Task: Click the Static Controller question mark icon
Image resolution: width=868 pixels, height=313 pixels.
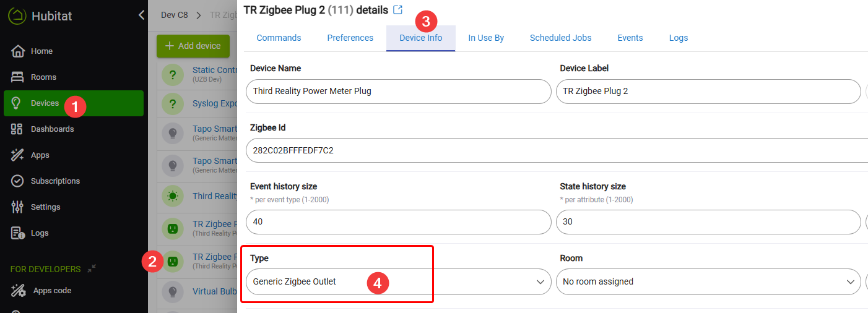Action: 173,75
